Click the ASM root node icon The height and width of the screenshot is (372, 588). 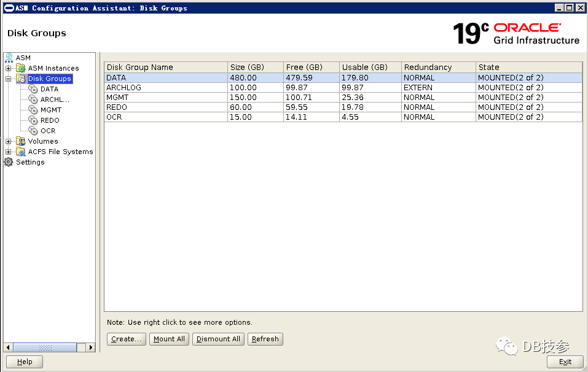pos(9,58)
